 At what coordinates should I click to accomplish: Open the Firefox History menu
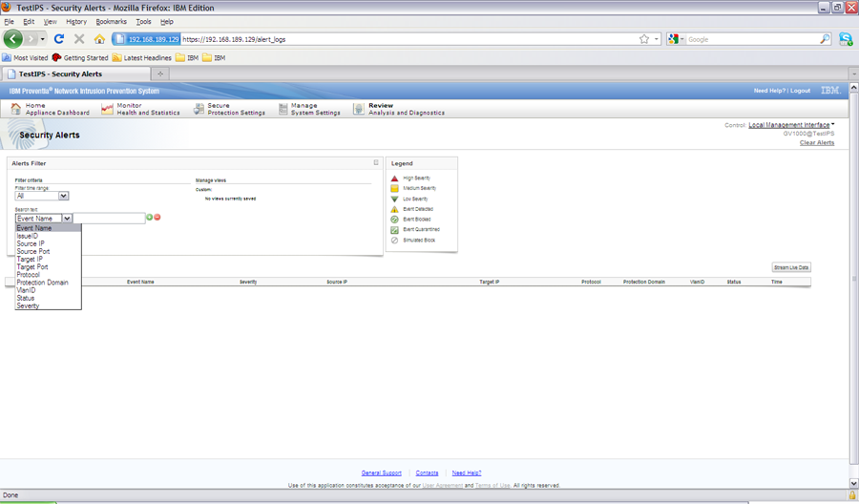[76, 21]
